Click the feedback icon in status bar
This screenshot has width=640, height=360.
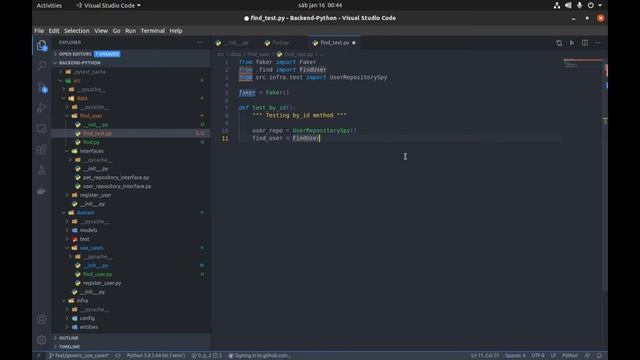(587, 356)
